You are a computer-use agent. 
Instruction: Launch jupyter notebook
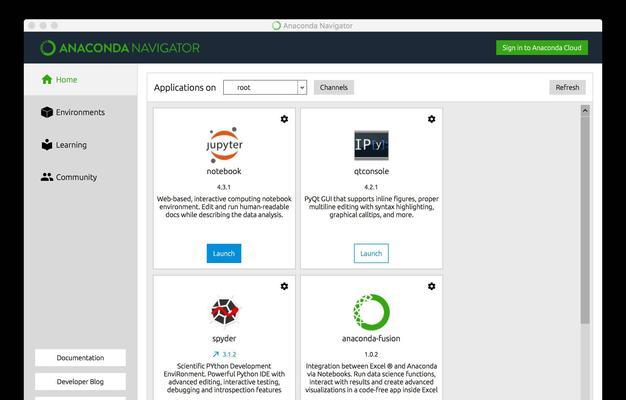(x=224, y=253)
